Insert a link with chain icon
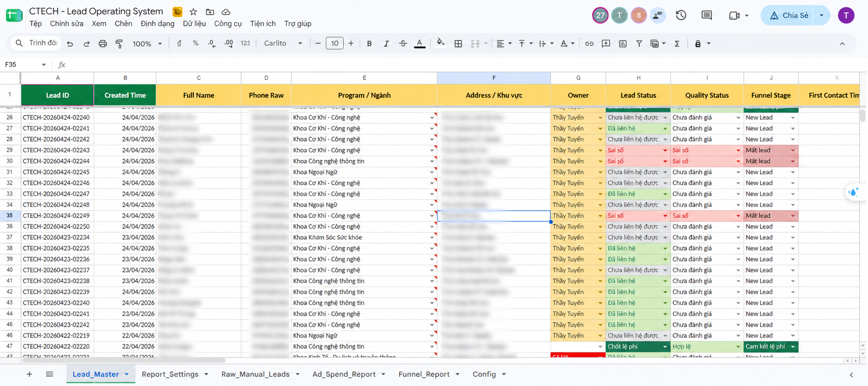The width and height of the screenshot is (868, 386). click(589, 43)
